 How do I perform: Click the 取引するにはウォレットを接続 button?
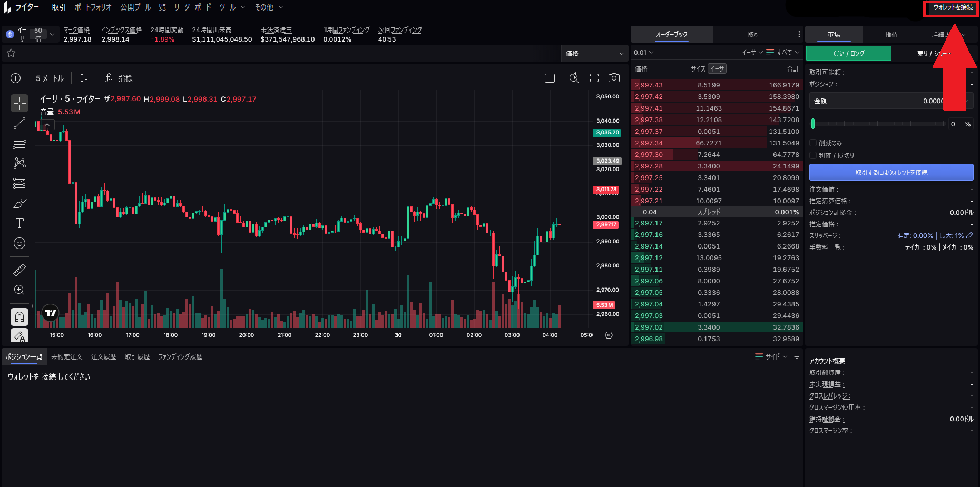pyautogui.click(x=891, y=172)
